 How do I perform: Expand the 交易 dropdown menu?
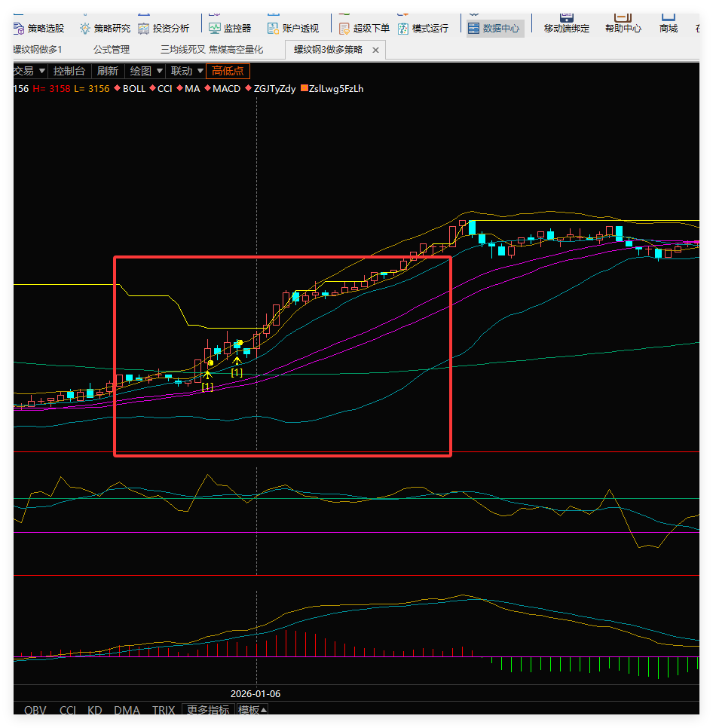tap(41, 71)
